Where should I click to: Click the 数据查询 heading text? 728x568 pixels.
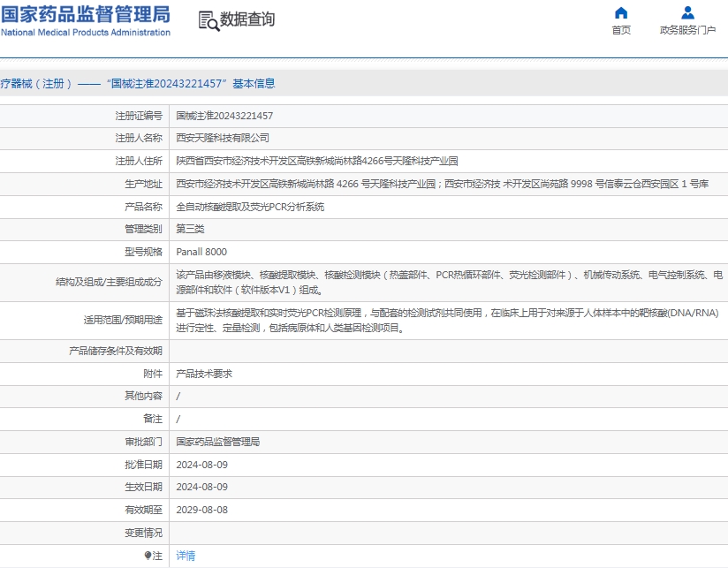pos(247,19)
